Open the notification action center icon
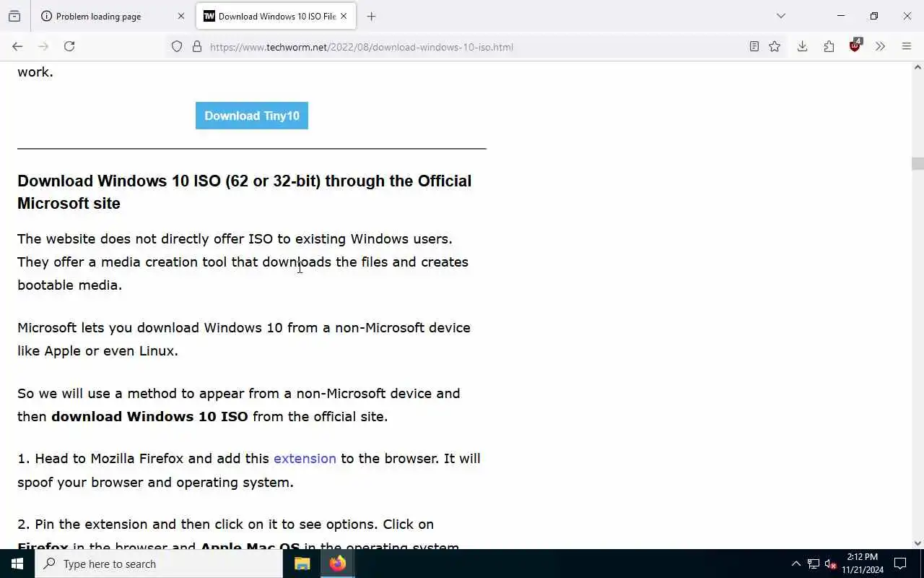Image resolution: width=924 pixels, height=578 pixels. pyautogui.click(x=900, y=564)
